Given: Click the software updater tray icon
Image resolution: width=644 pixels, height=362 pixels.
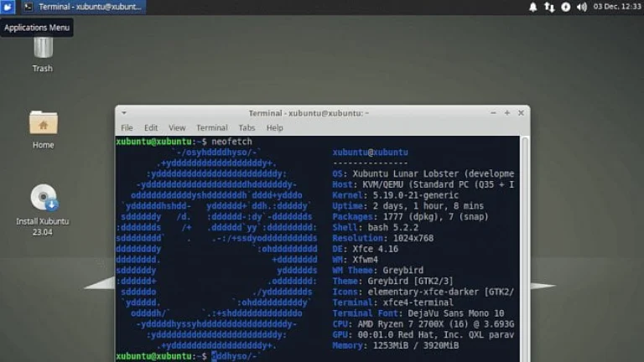Looking at the screenshot, I should (x=565, y=7).
